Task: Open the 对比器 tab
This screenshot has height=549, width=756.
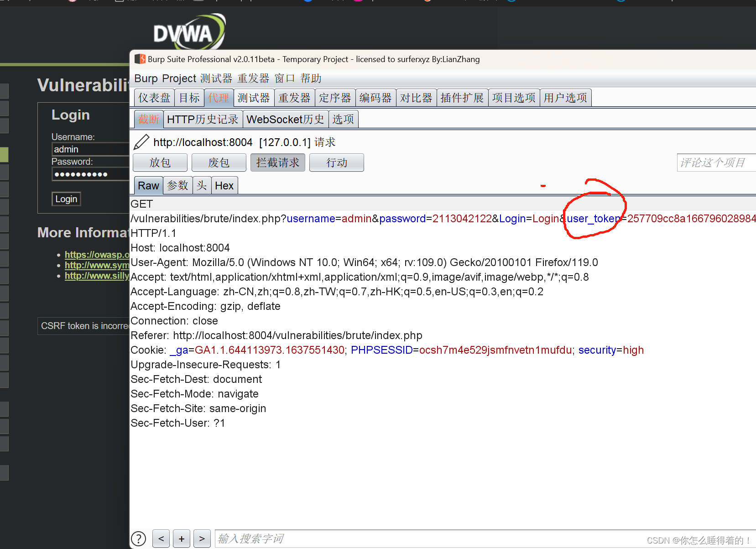Action: tap(416, 98)
